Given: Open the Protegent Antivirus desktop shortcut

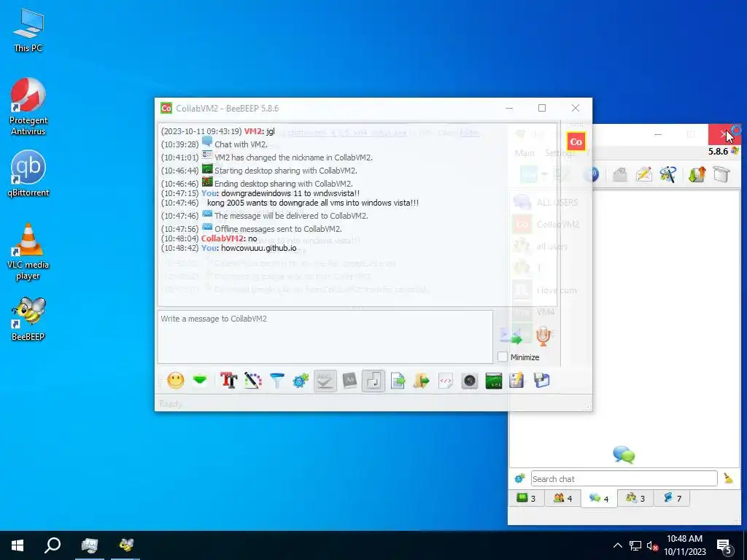Looking at the screenshot, I should point(28,106).
